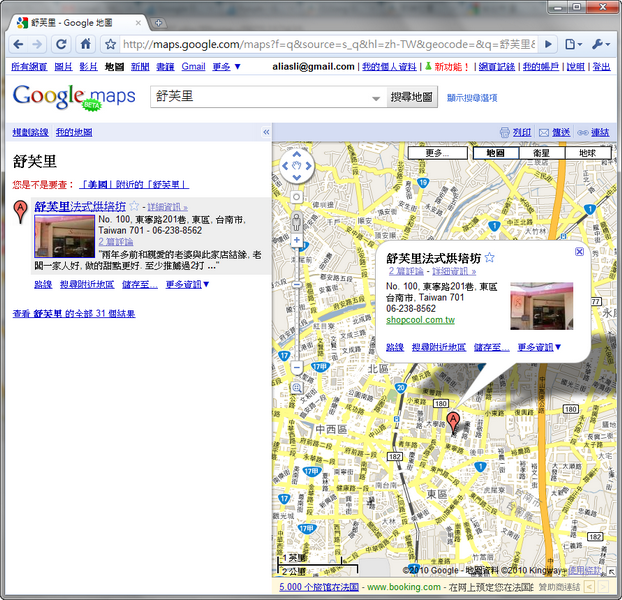
Task: Open 我的帳戶 link
Action: click(x=541, y=67)
